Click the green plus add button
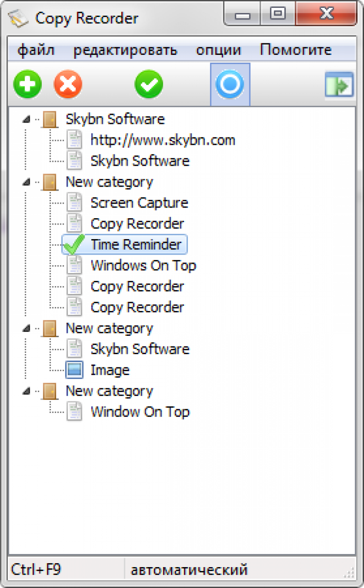The image size is (364, 588). coord(28,85)
